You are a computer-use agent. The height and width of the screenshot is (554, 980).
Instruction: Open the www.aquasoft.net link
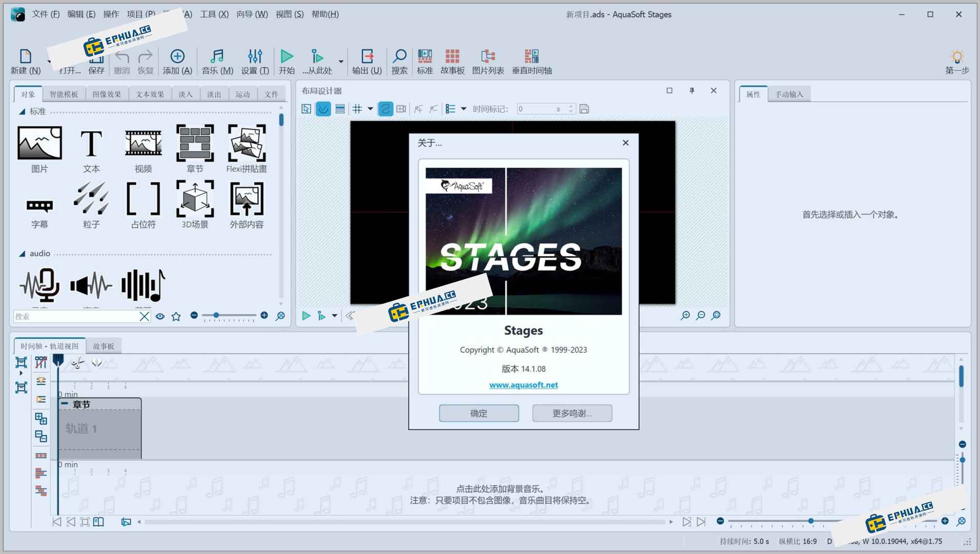coord(523,385)
